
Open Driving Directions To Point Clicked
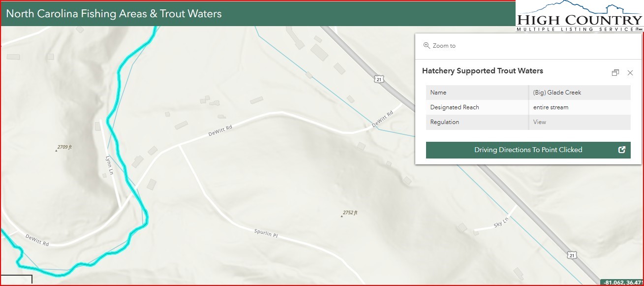(528, 150)
